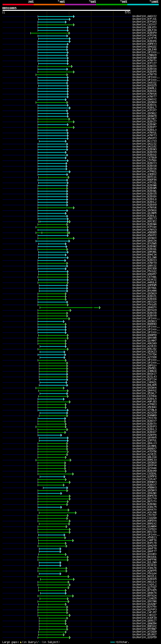The width and height of the screenshot is (161, 644).
Task: Select the UniRef100_B9T429 label
Action: coord(144,310)
